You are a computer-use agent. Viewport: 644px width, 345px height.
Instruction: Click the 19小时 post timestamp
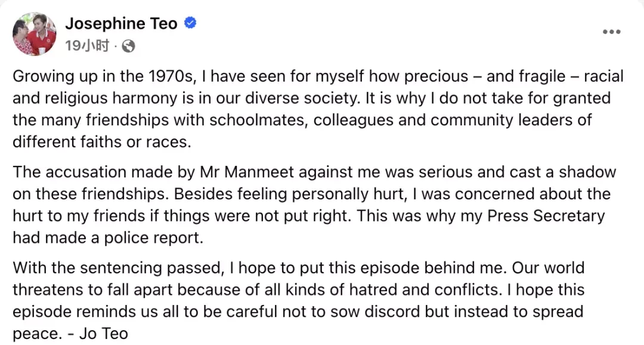click(87, 45)
